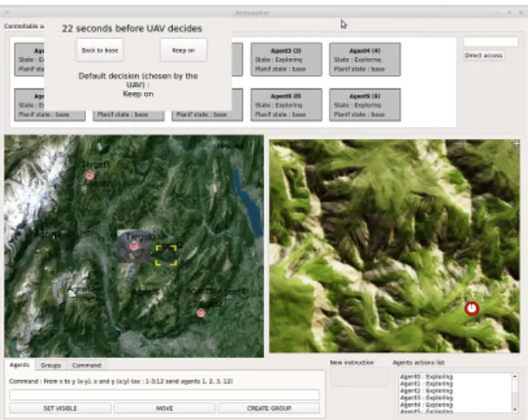Focus the agent command text field
Image resolution: width=528 pixels, height=420 pixels.
pyautogui.click(x=164, y=395)
